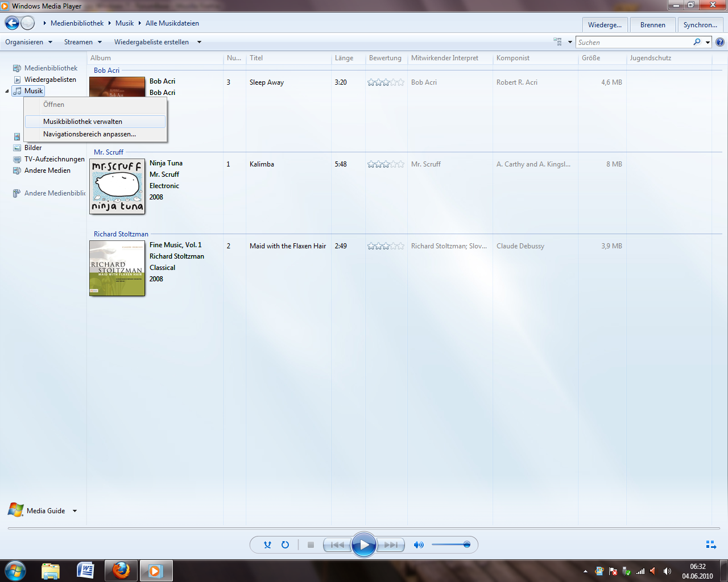This screenshot has height=582, width=728.
Task: Switch to Now Playing mode icon
Action: coord(711,544)
